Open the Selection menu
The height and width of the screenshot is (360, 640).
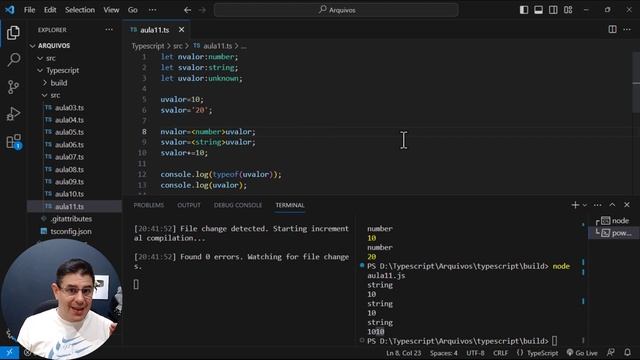(80, 10)
